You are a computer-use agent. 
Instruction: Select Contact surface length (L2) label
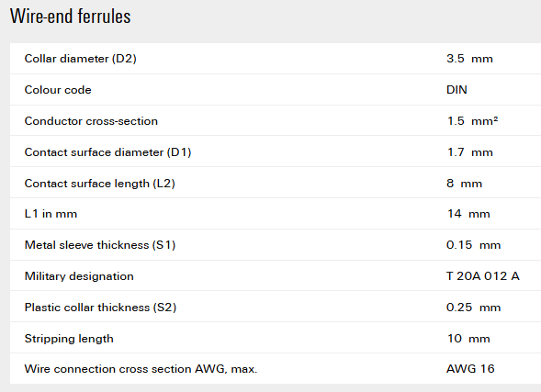click(x=100, y=184)
